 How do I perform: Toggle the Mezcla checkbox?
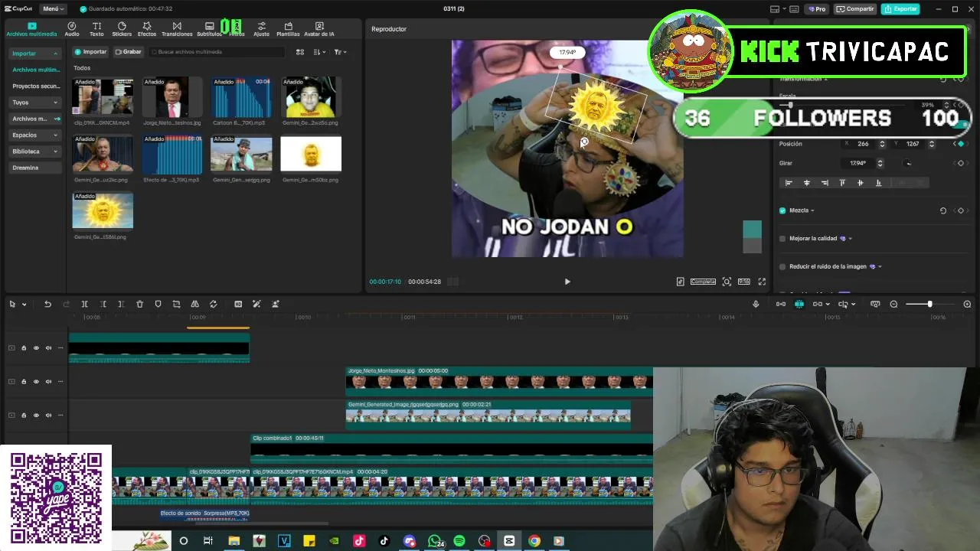782,210
